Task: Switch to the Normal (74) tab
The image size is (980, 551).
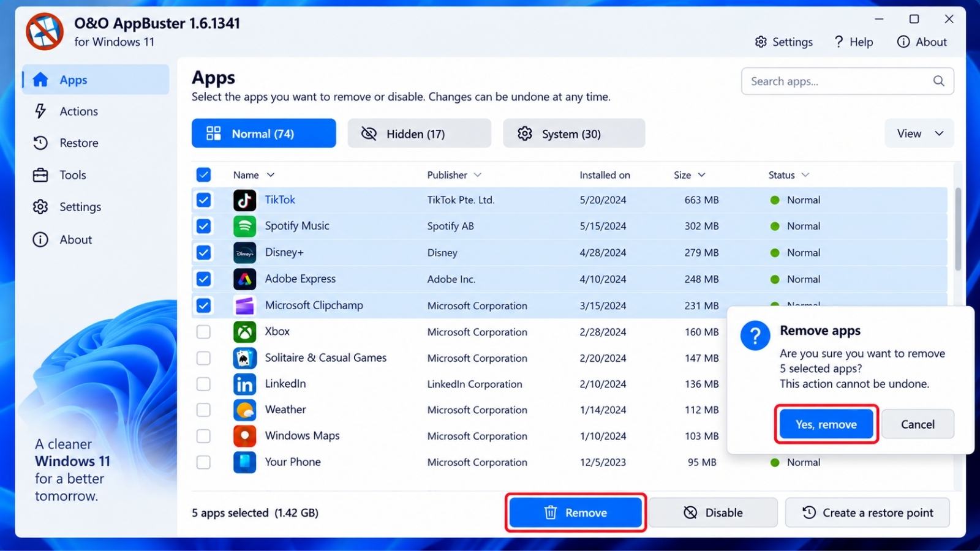Action: pyautogui.click(x=263, y=133)
